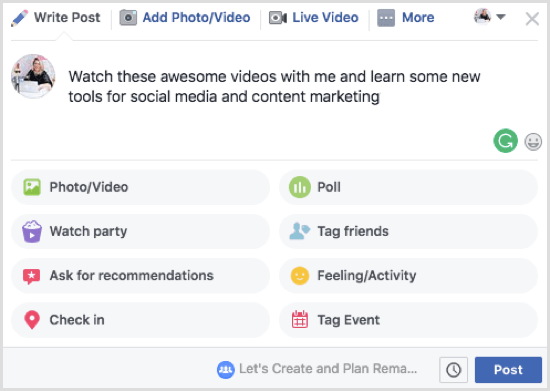
Task: Click the blue Post button
Action: [508, 370]
